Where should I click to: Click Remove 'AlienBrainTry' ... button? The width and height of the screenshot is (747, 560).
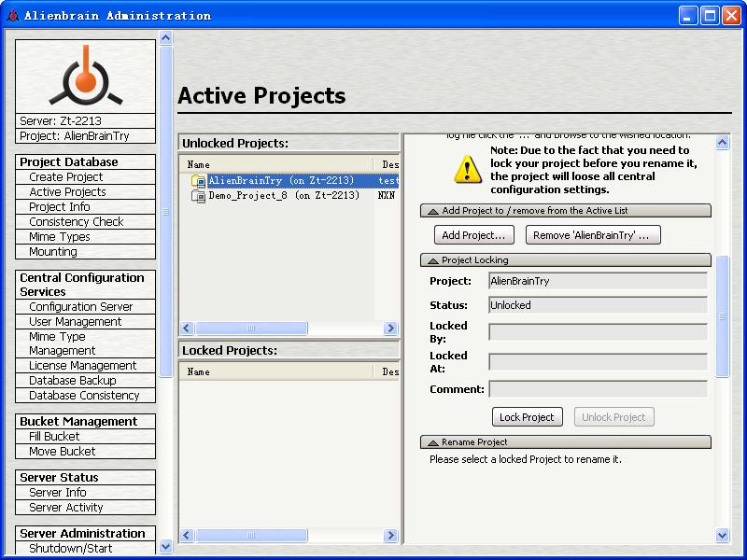coord(593,235)
